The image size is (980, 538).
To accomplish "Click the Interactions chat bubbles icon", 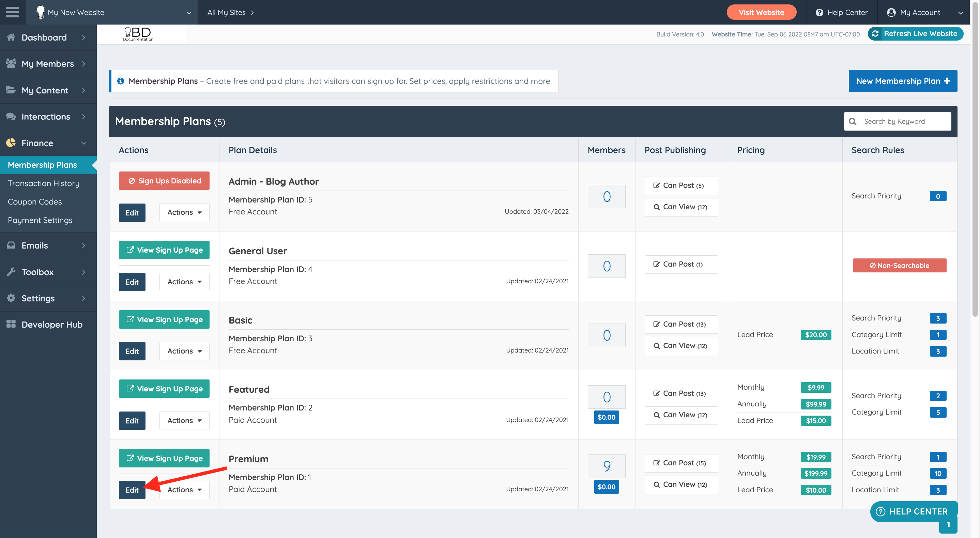I will [11, 117].
